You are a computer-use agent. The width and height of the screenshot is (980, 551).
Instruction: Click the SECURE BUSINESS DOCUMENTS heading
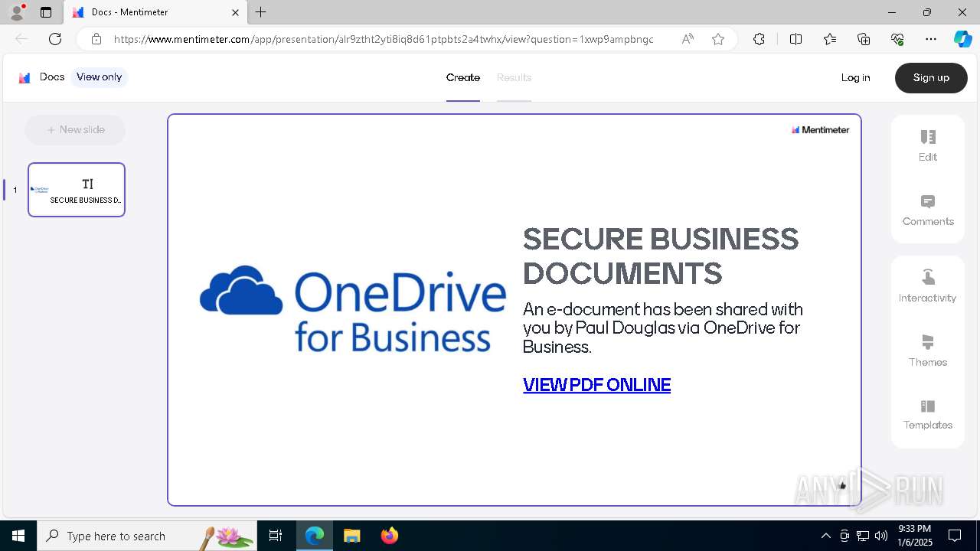pos(661,256)
